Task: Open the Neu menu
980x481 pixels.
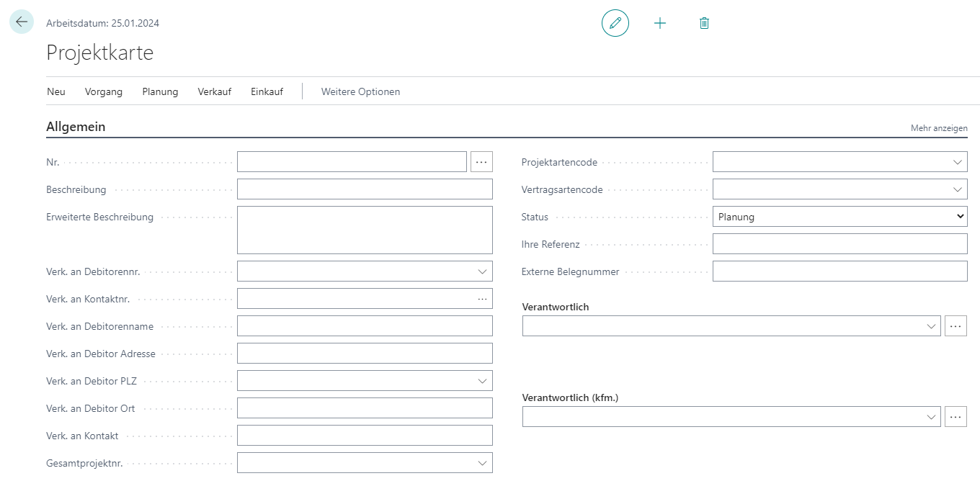Action: click(x=56, y=91)
